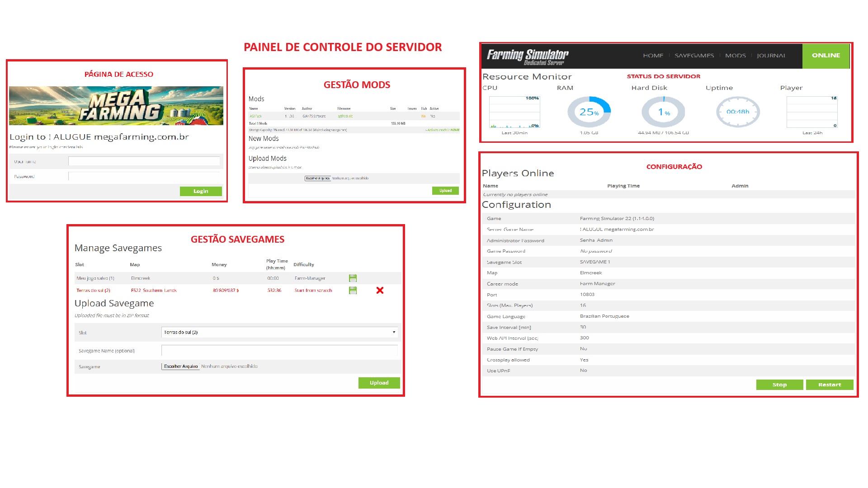Click the Nenhum arquivo escolhido text in savegames
This screenshot has height=488, width=868.
(229, 366)
